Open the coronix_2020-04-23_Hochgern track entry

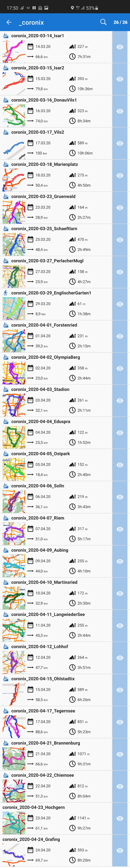(x=56, y=819)
